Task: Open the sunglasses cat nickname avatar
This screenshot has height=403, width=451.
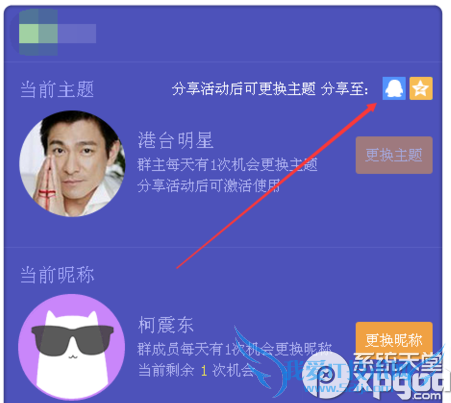Action: tap(71, 347)
